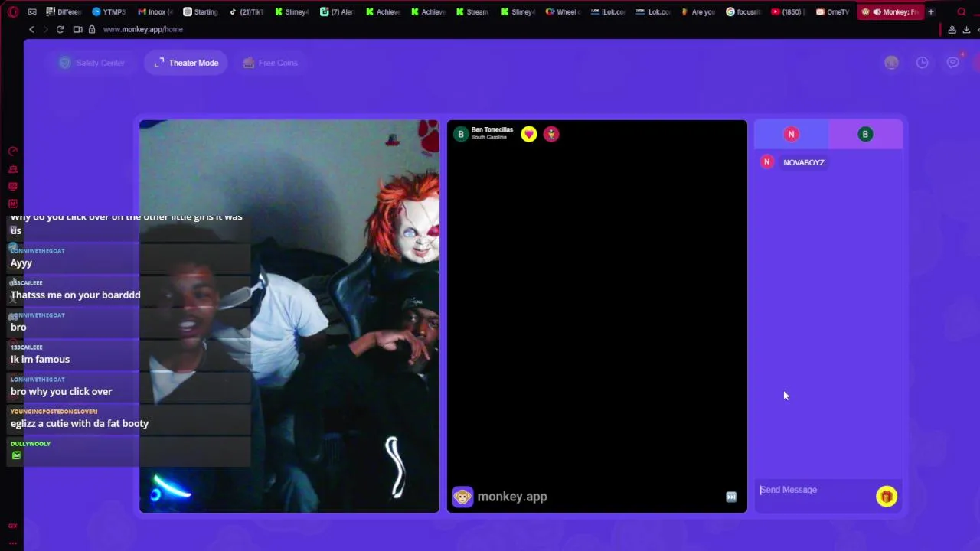Click the NOVABOYZ username in chat
Screen dimensions: 980x551
point(804,162)
